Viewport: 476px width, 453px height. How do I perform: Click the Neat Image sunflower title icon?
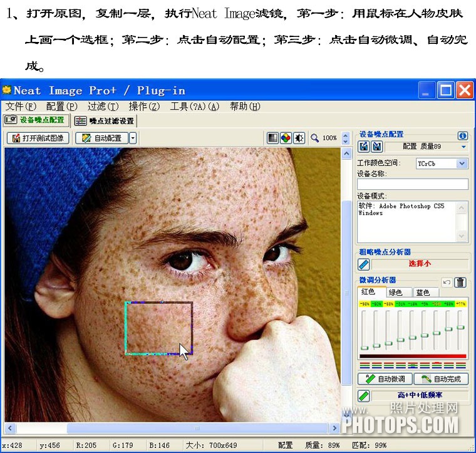coord(6,90)
